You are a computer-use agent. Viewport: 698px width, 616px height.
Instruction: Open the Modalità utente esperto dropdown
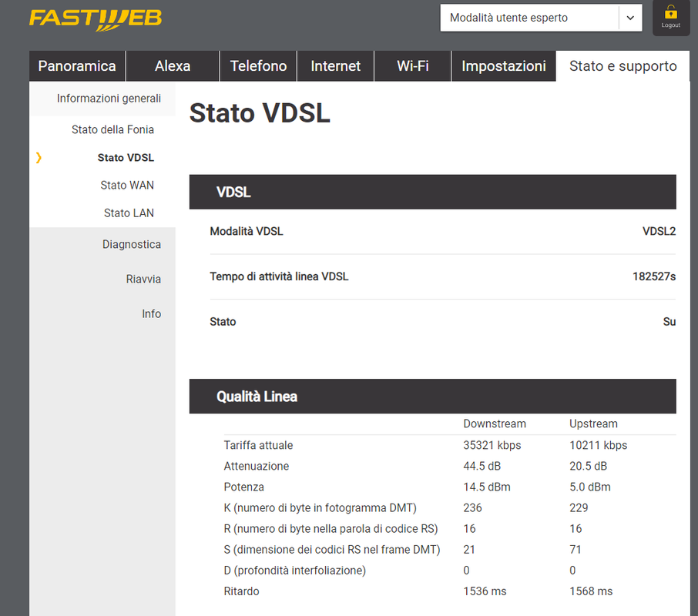pos(541,18)
